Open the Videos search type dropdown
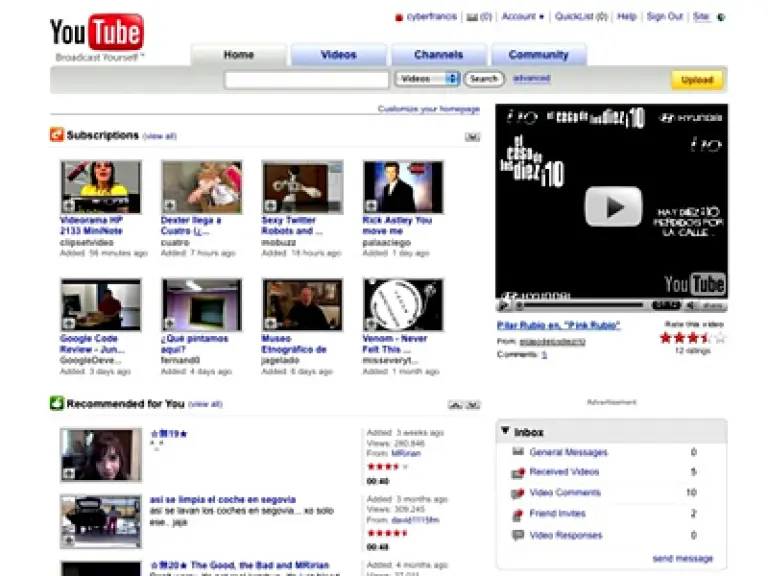Image resolution: width=768 pixels, height=576 pixels. click(x=427, y=79)
